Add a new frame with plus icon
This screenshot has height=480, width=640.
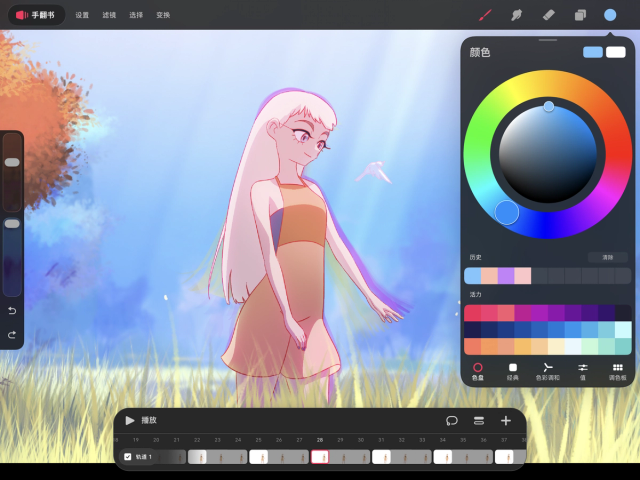506,421
